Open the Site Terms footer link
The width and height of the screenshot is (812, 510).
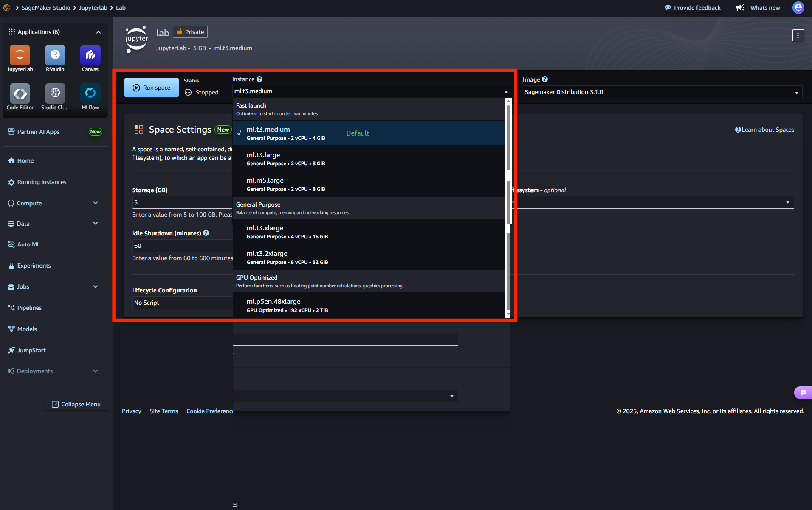(x=164, y=411)
